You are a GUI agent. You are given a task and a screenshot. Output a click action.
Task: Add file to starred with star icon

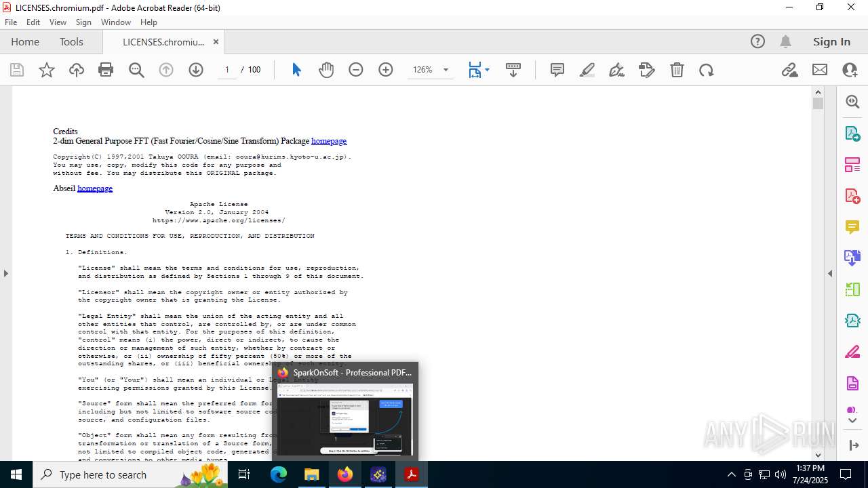(47, 70)
